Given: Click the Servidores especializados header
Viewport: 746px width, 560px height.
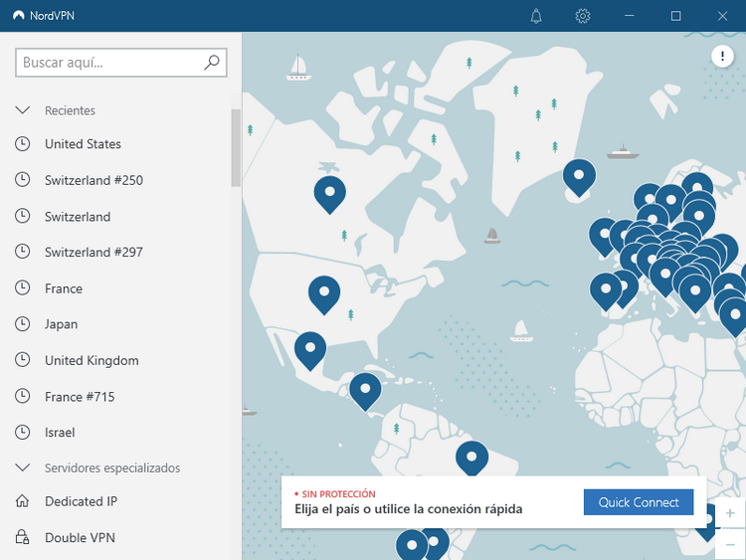Looking at the screenshot, I should pyautogui.click(x=112, y=467).
